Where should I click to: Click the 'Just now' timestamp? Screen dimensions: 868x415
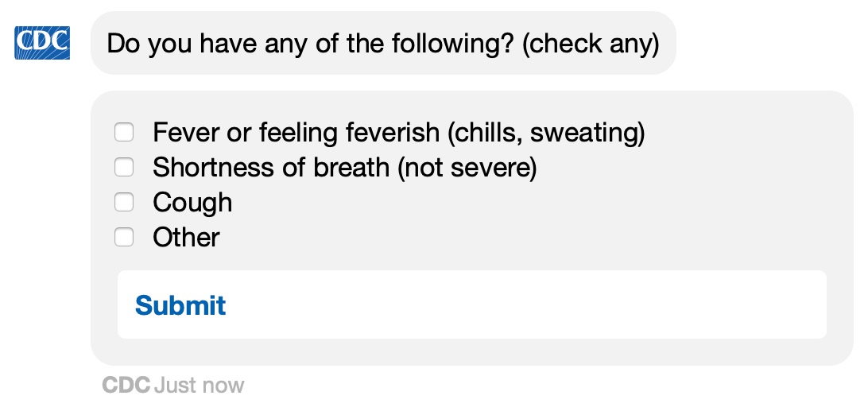point(200,385)
